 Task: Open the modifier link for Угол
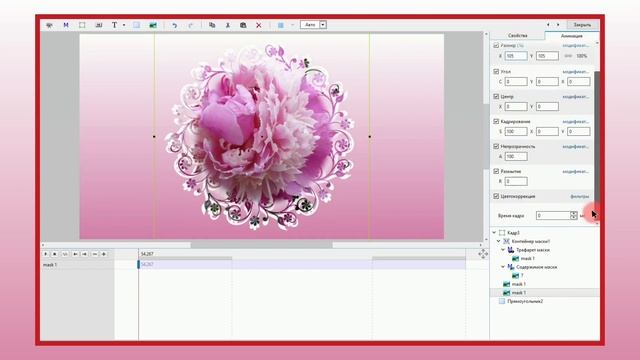[x=576, y=72]
